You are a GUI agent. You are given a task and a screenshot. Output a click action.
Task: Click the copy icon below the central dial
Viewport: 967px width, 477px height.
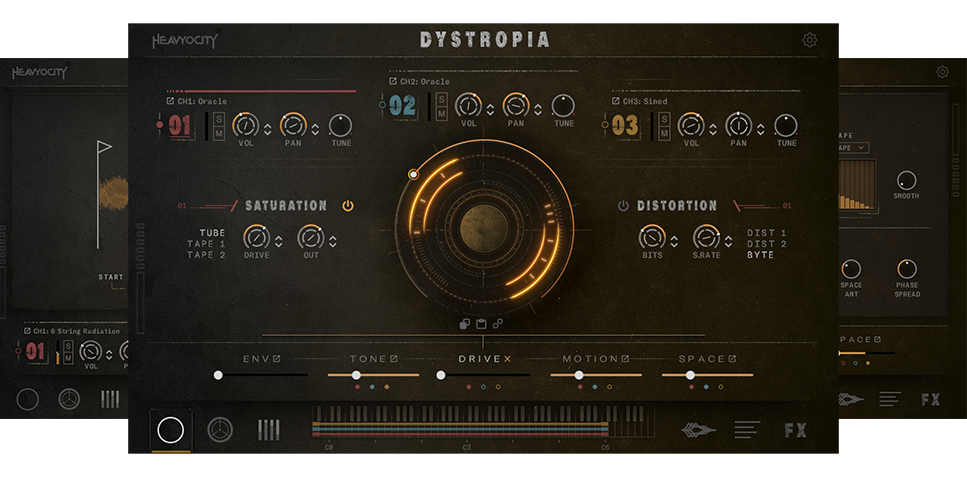tap(465, 323)
